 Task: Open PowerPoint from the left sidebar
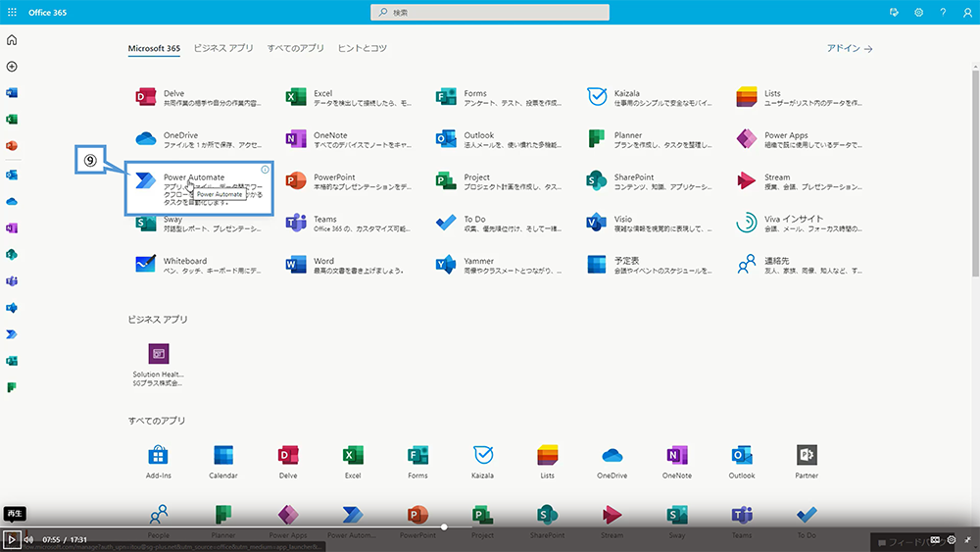[12, 146]
